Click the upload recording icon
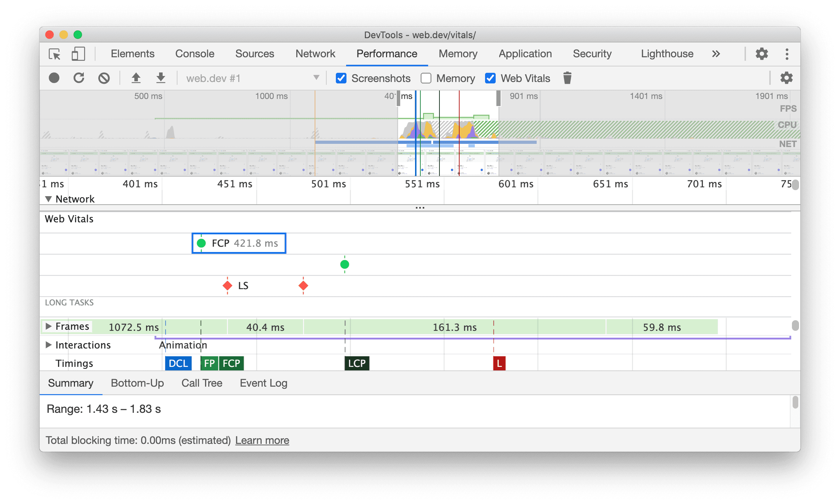 tap(134, 78)
